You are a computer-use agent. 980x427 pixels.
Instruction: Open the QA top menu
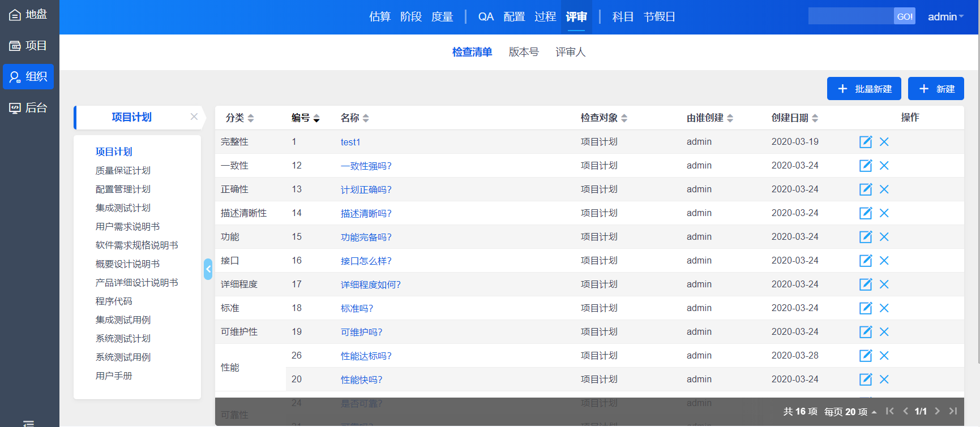[486, 17]
